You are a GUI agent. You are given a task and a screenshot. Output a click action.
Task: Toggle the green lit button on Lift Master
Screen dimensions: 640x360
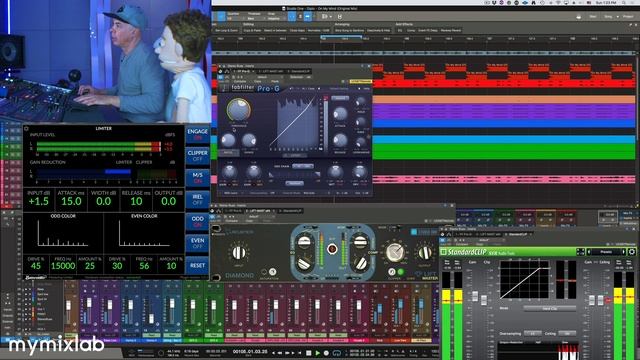[x=400, y=272]
